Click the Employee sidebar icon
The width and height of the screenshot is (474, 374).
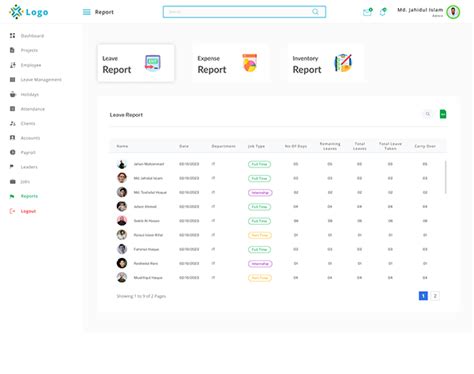pyautogui.click(x=13, y=65)
